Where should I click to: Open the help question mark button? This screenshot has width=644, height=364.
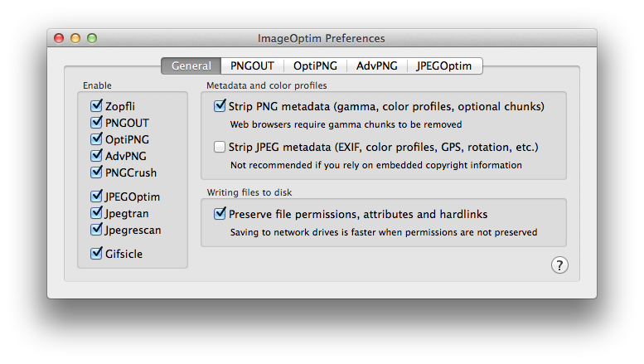[559, 265]
